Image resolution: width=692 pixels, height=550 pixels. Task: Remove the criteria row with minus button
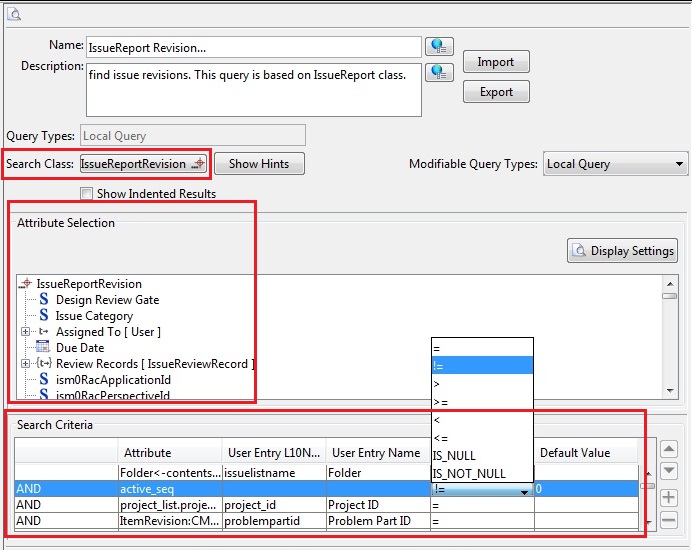[x=669, y=520]
